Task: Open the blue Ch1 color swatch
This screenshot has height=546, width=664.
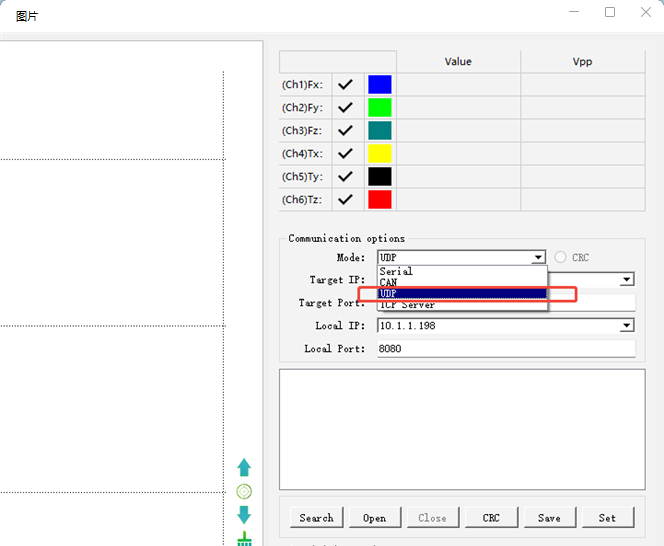Action: 380,84
